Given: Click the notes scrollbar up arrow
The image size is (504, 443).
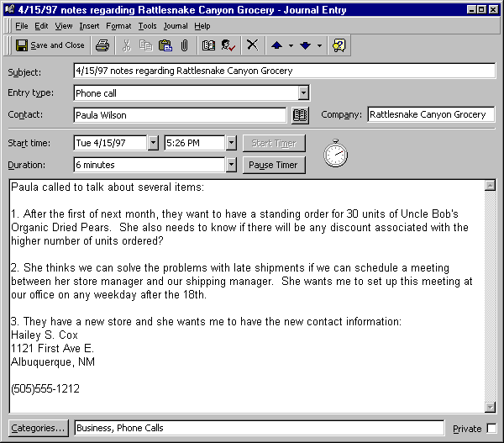Looking at the screenshot, I should (x=490, y=186).
